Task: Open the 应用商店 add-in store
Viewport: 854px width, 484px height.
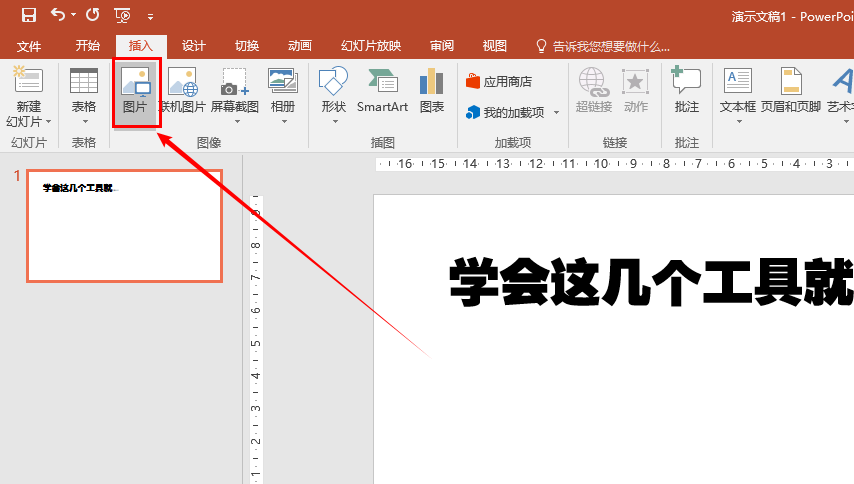Action: [499, 81]
